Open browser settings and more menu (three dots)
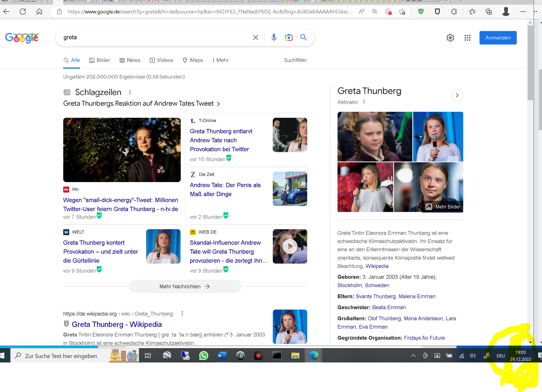 [x=523, y=11]
